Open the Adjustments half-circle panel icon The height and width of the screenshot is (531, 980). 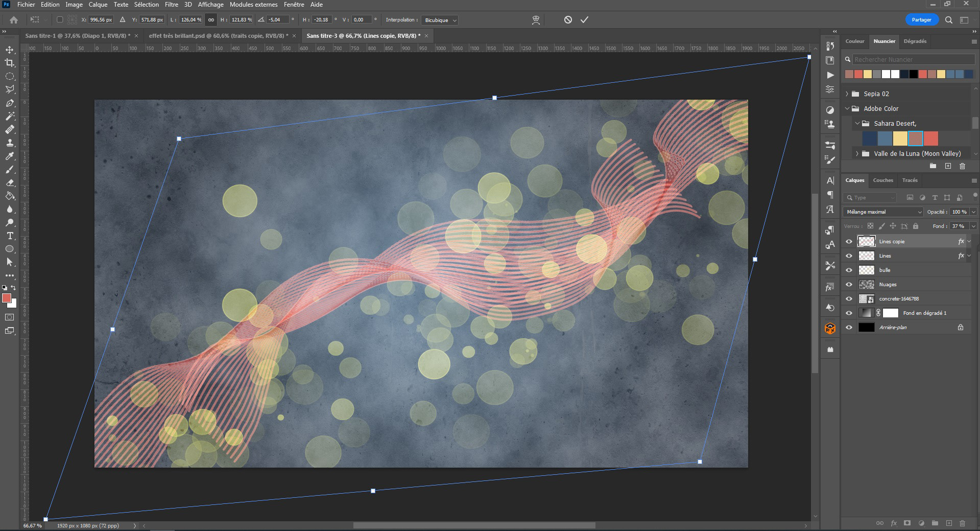tap(830, 110)
